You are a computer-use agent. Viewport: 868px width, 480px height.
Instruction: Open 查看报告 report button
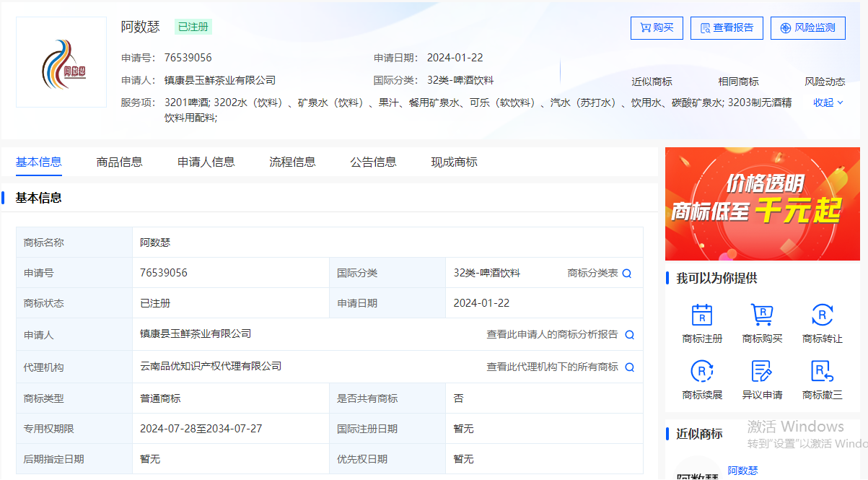[x=727, y=27]
